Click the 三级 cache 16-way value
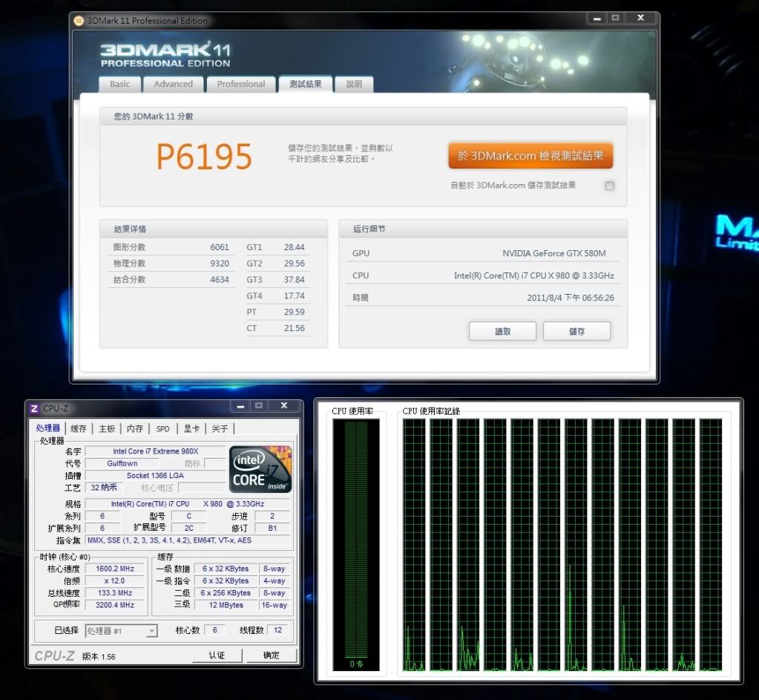 (274, 605)
